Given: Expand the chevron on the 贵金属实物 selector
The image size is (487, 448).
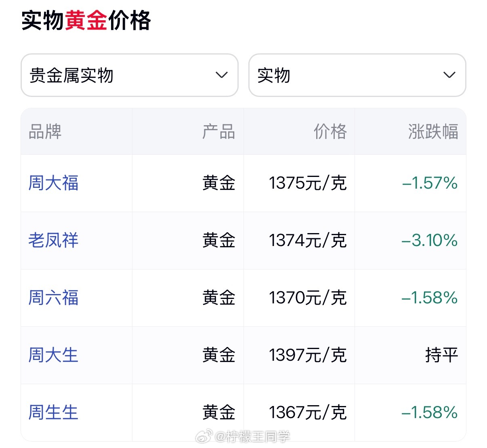Looking at the screenshot, I should tap(221, 75).
